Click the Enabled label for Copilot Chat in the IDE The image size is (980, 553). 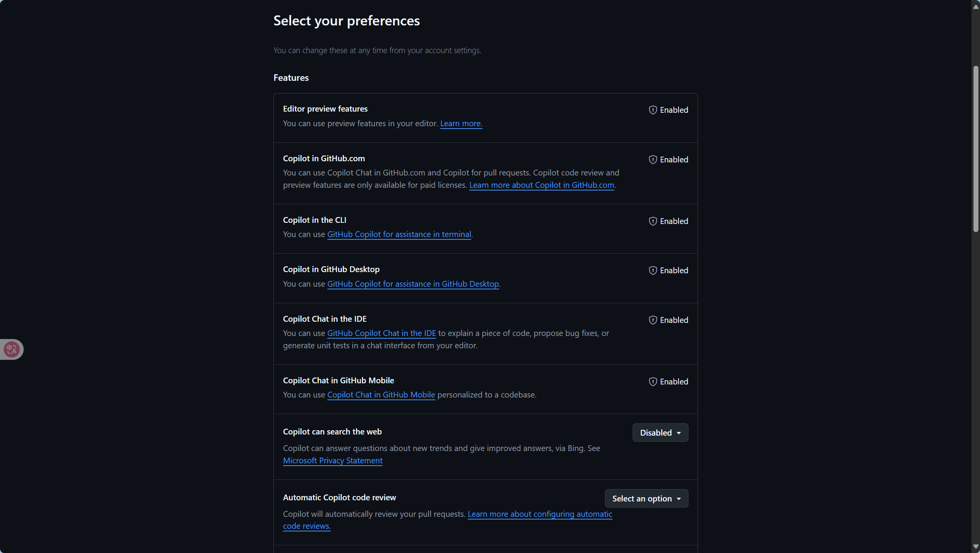(x=674, y=320)
